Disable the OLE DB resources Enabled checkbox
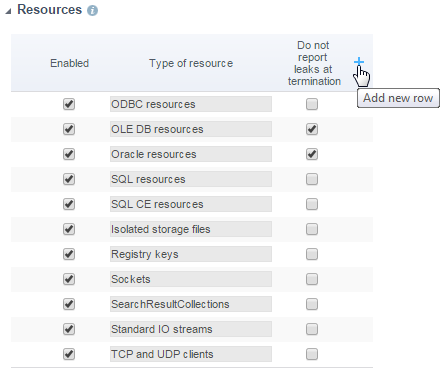This screenshot has width=447, height=373. tap(69, 129)
